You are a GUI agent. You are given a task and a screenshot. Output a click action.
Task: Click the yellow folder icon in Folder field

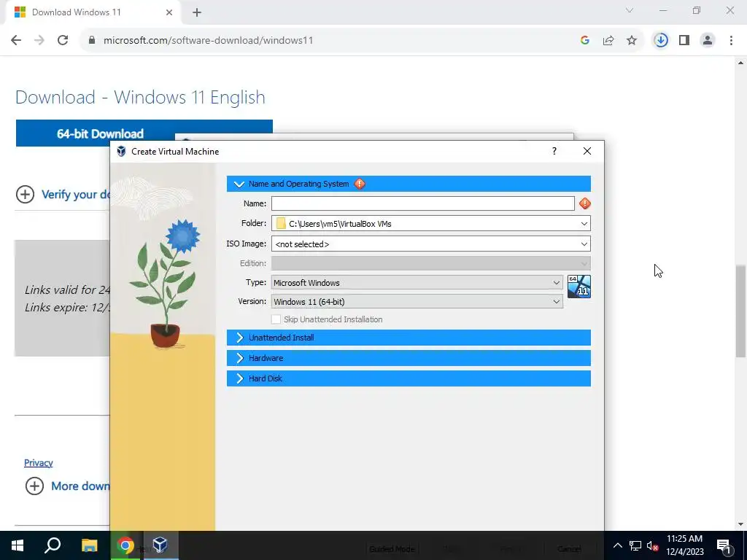[281, 223]
